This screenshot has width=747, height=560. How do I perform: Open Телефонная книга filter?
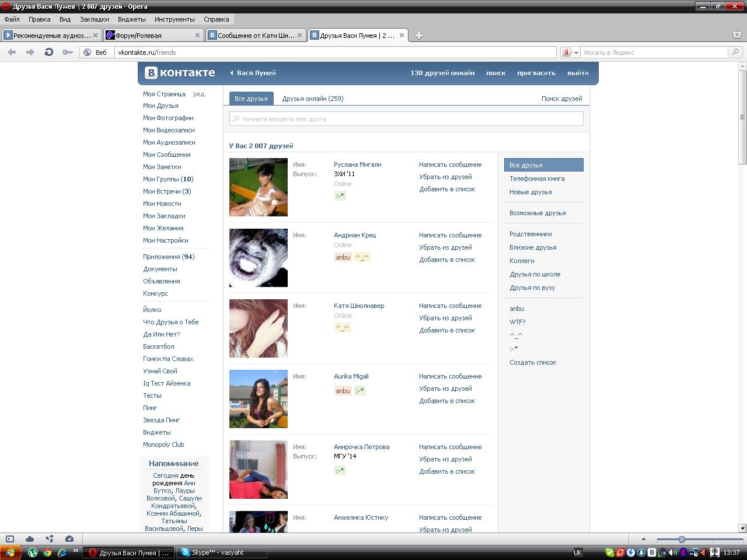tap(537, 178)
